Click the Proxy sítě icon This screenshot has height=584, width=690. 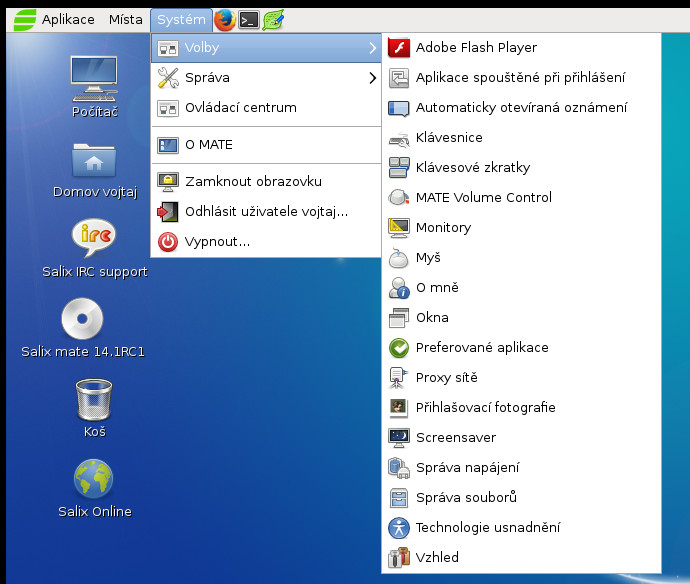[399, 378]
